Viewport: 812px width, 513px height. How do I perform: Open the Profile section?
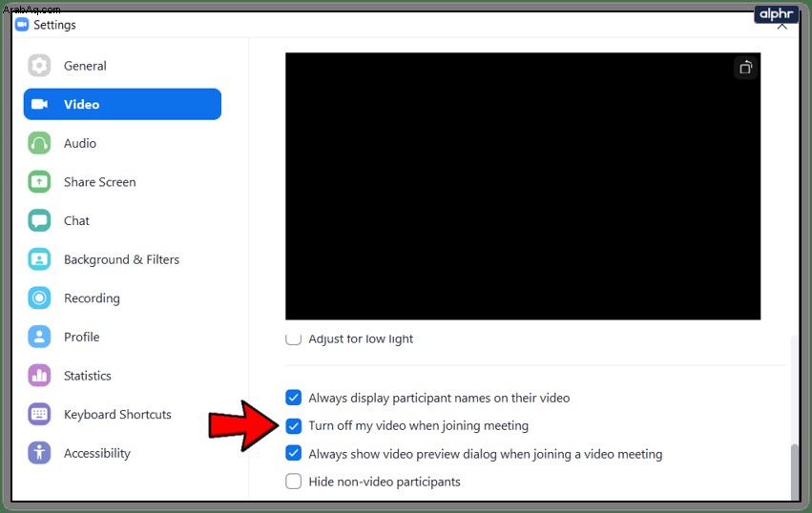pyautogui.click(x=122, y=337)
